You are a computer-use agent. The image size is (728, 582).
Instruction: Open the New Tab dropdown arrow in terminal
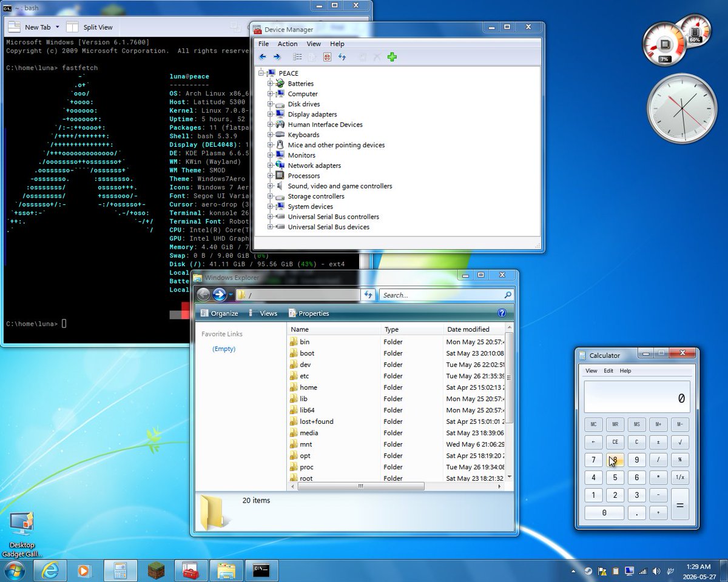coord(58,27)
